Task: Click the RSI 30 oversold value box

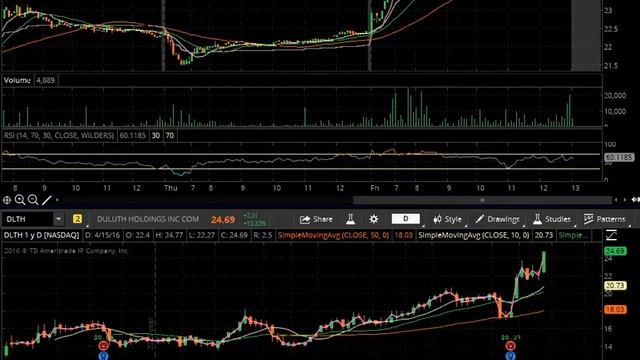Action: click(156, 136)
